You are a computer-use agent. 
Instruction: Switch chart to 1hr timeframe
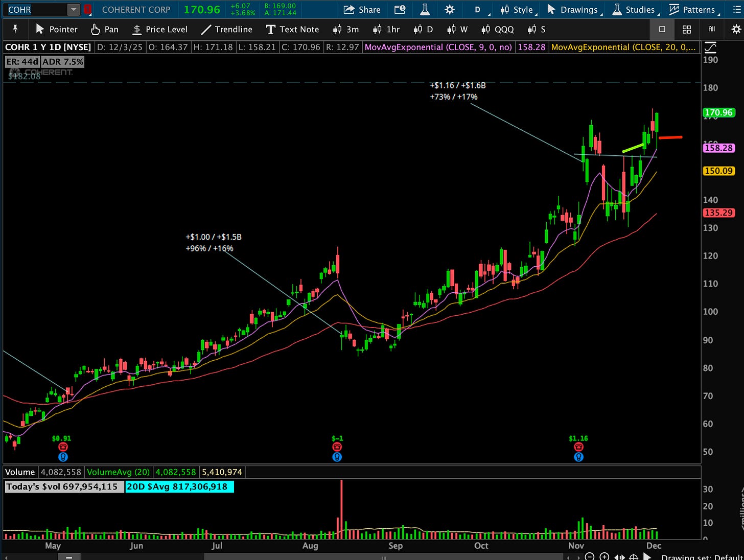(x=386, y=29)
